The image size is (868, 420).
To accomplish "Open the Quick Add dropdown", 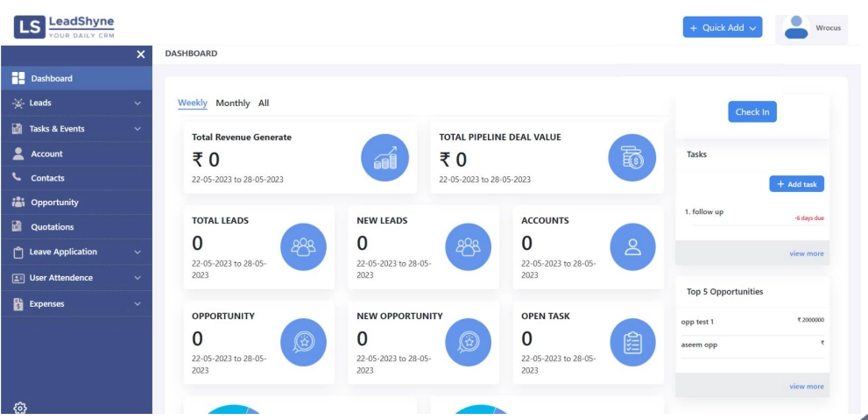I will 723,27.
